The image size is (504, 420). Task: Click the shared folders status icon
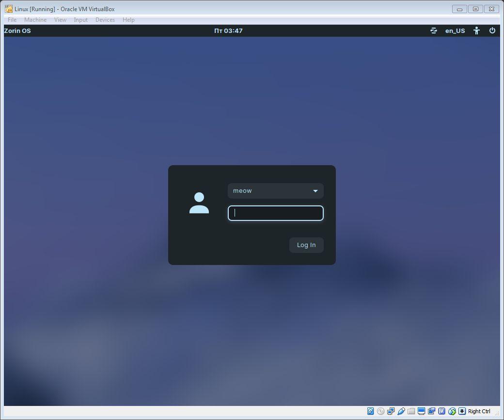411,411
